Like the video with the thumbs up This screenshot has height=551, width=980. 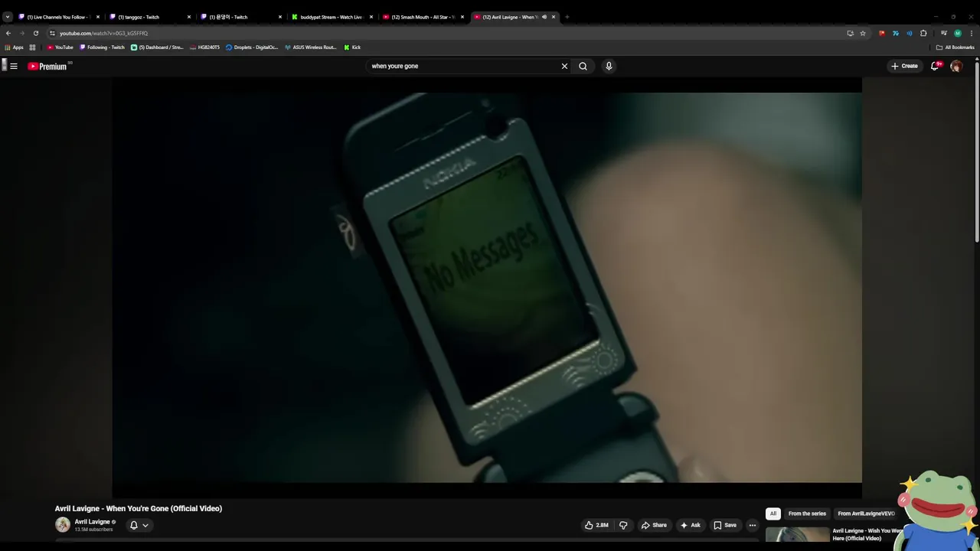point(597,525)
